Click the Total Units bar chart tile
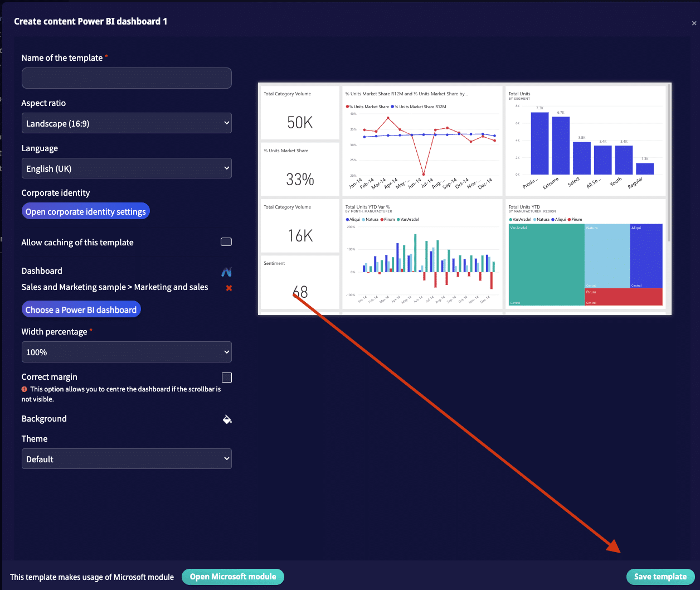700x590 pixels. point(586,141)
